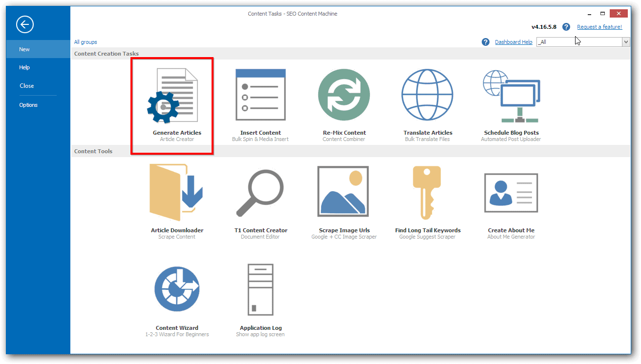
Task: Click the help icon beside the version number
Action: (x=566, y=27)
